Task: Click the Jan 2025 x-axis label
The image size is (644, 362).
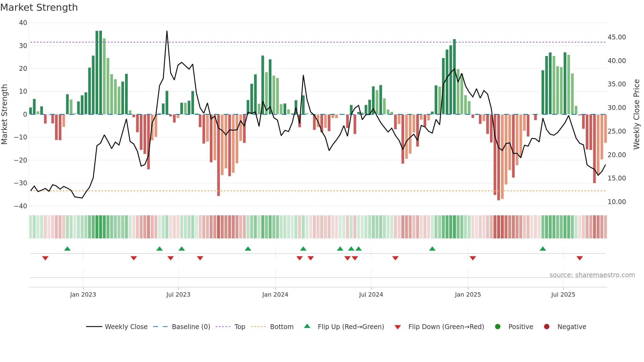Action: tap(468, 294)
